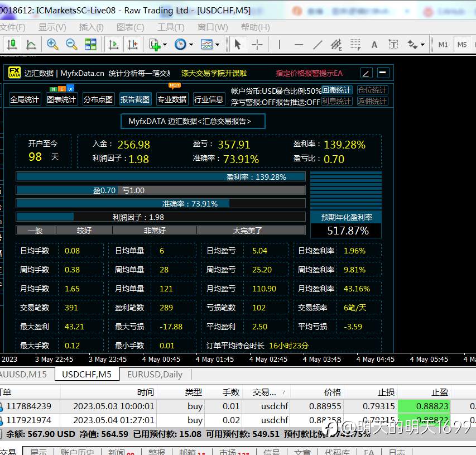476x455 pixels.
Task: Expand the arrows objects dropdown arrow
Action: [422, 45]
